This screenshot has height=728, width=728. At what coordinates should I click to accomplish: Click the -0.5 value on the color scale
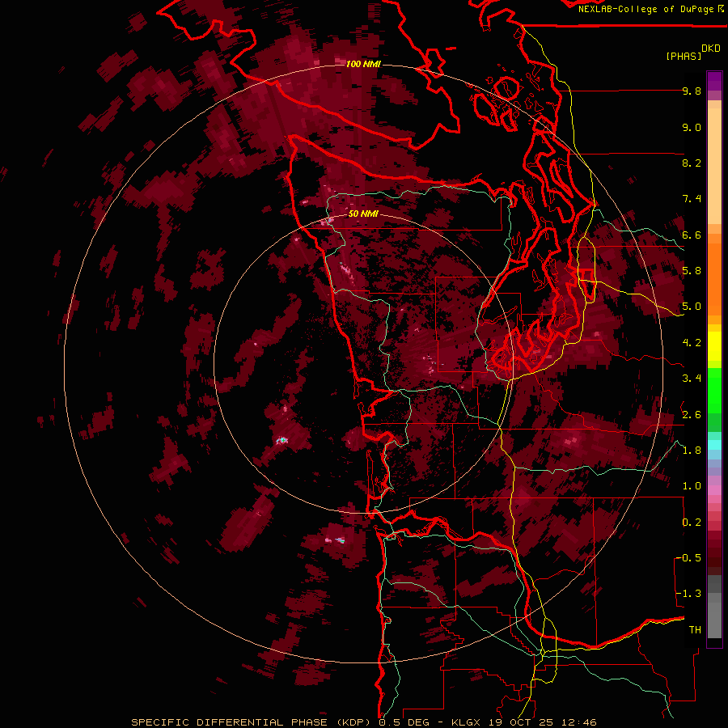pyautogui.click(x=688, y=558)
